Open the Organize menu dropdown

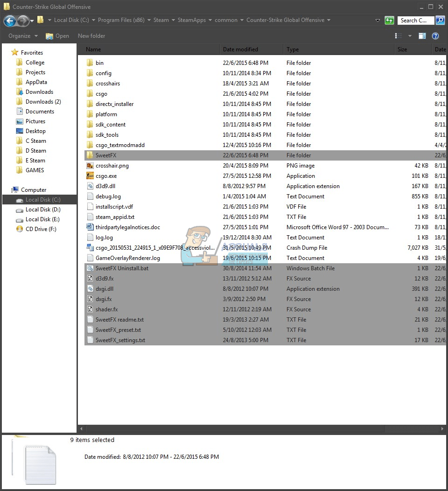(x=23, y=36)
